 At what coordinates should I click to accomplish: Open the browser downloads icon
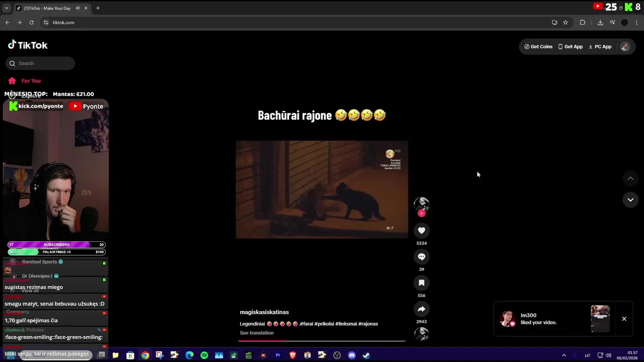coord(600,22)
